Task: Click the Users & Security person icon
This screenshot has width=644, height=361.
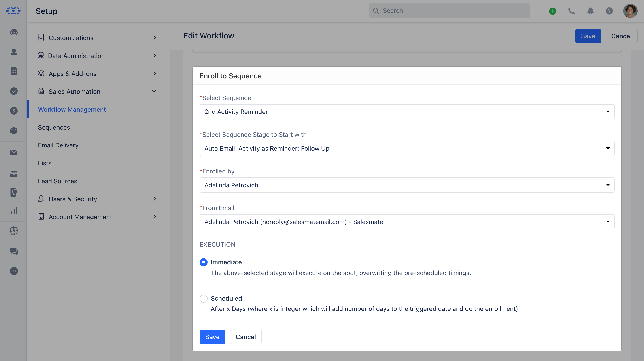Action: 41,199
